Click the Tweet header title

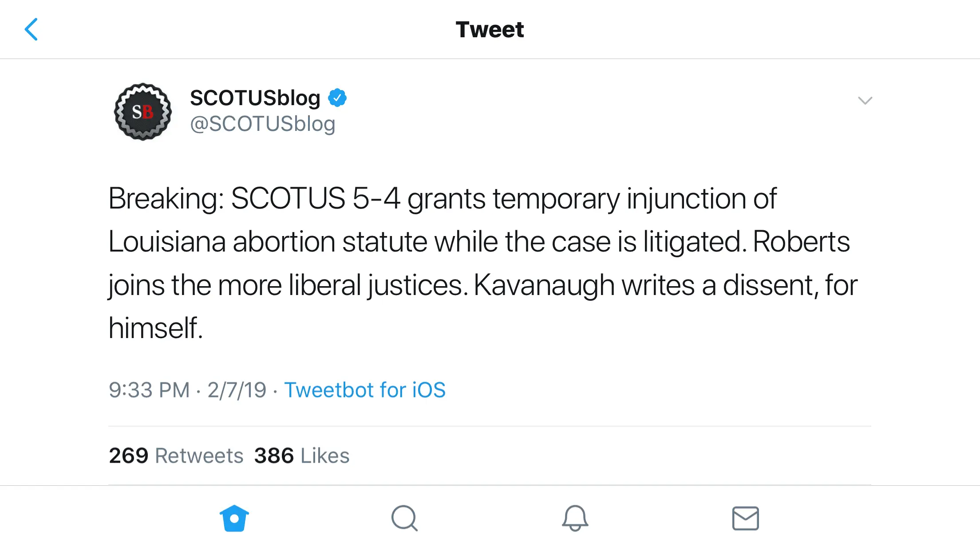(490, 30)
